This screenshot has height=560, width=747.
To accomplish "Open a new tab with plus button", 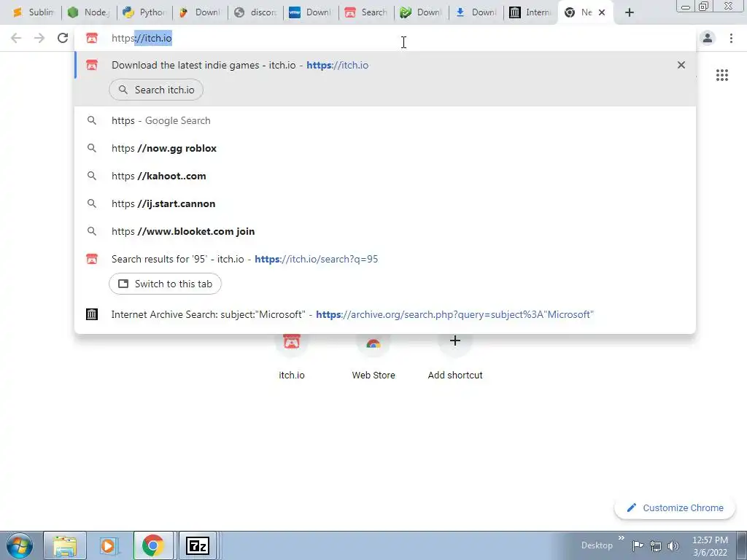I will click(x=630, y=13).
